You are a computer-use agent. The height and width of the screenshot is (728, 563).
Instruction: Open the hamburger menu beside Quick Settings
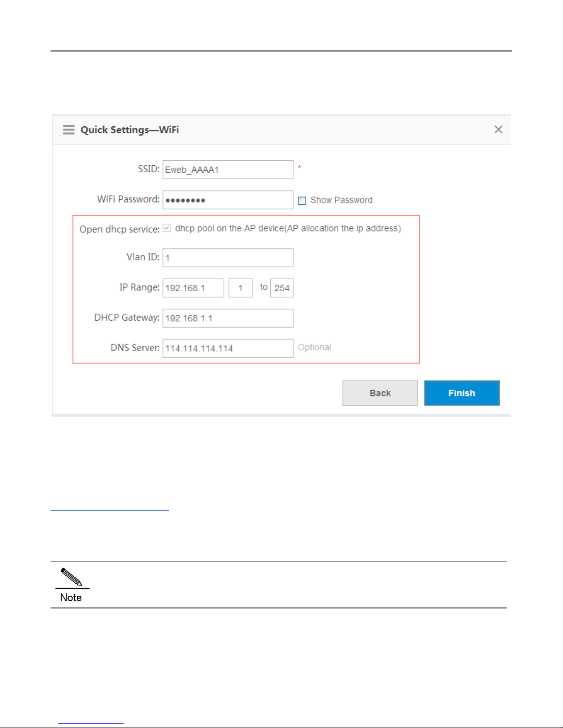point(69,130)
